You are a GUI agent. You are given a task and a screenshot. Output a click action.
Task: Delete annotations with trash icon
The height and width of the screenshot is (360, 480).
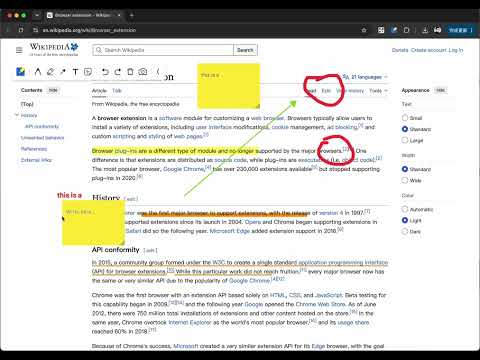[x=130, y=72]
